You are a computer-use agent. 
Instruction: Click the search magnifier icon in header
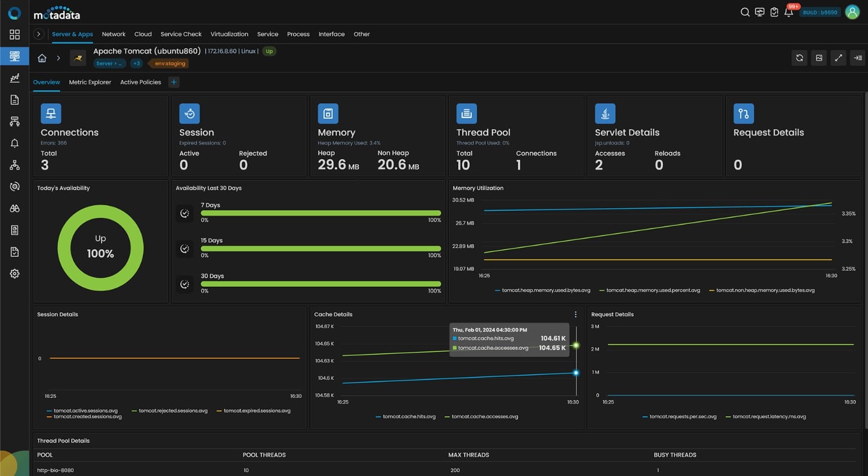point(745,12)
